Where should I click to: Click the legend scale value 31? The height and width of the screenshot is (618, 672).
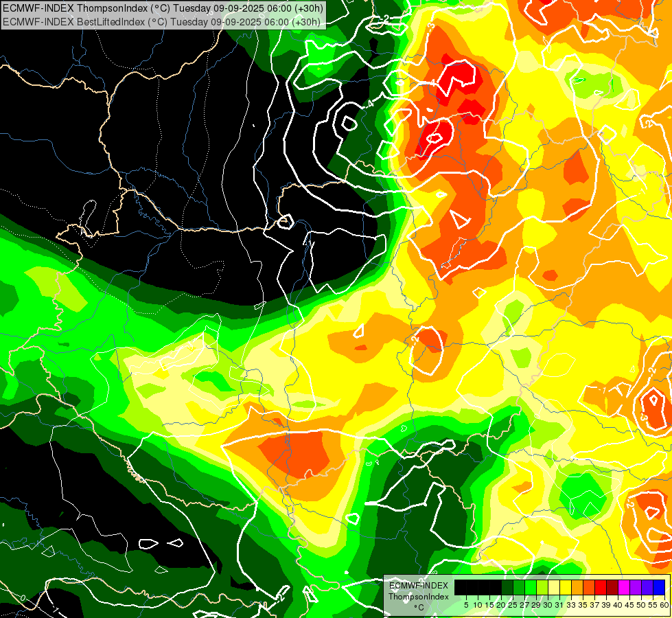559,605
